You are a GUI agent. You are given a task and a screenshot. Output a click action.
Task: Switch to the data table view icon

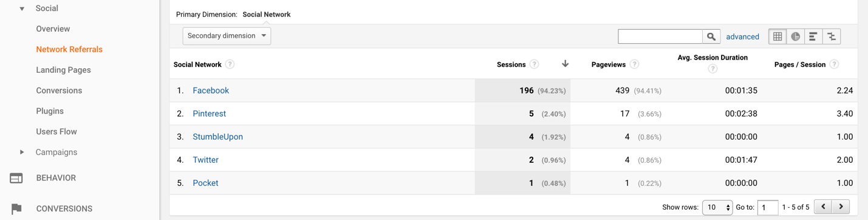point(777,36)
